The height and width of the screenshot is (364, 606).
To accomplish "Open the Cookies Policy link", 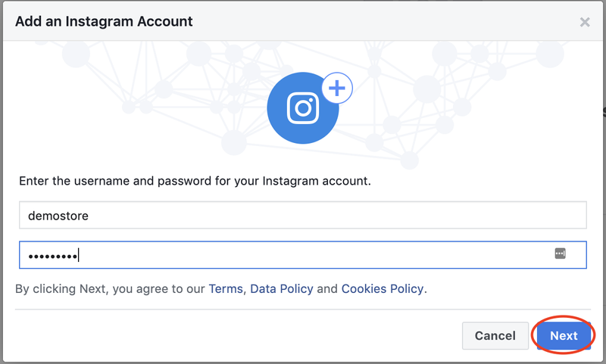I will (x=383, y=289).
